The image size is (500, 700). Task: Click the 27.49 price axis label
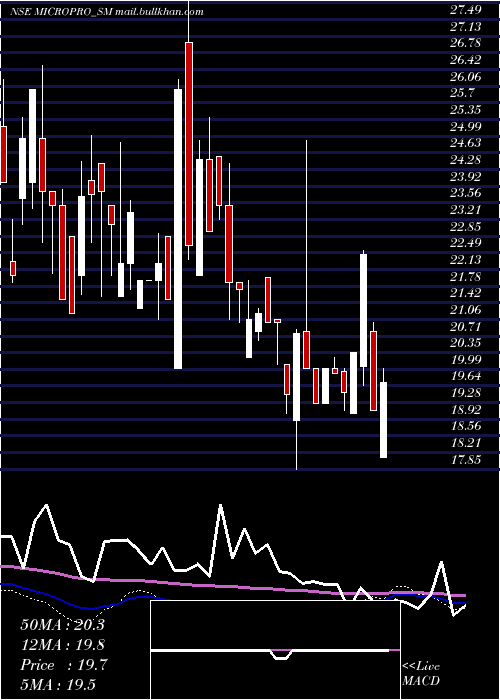coord(465,11)
